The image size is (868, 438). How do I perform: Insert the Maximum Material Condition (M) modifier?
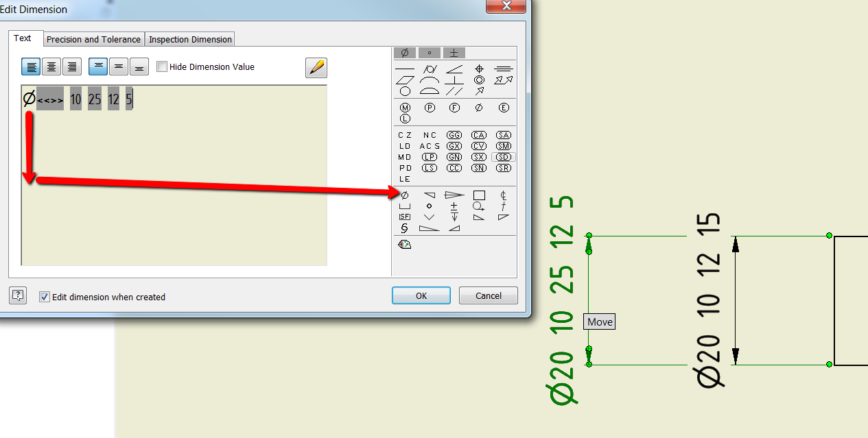point(403,107)
